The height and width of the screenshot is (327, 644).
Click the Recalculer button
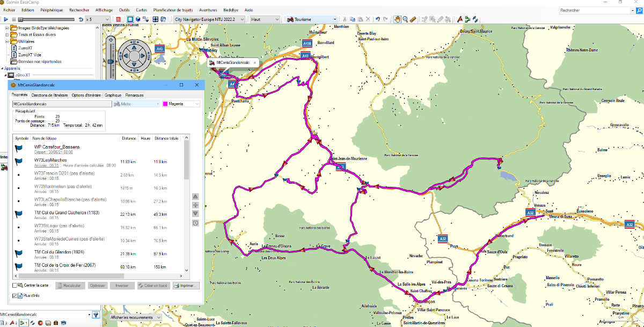(x=70, y=286)
